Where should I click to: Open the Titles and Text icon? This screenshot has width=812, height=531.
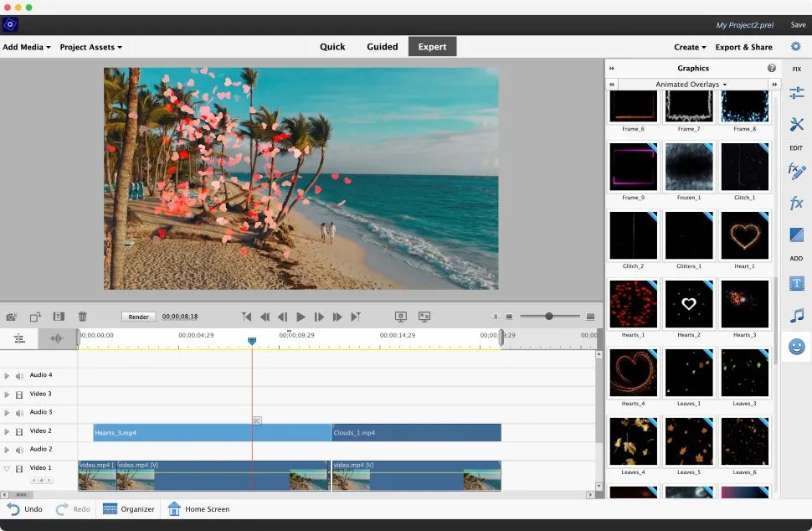click(x=796, y=284)
